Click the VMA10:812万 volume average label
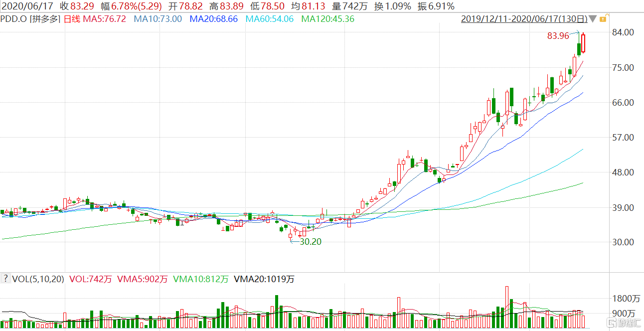 pos(200,279)
